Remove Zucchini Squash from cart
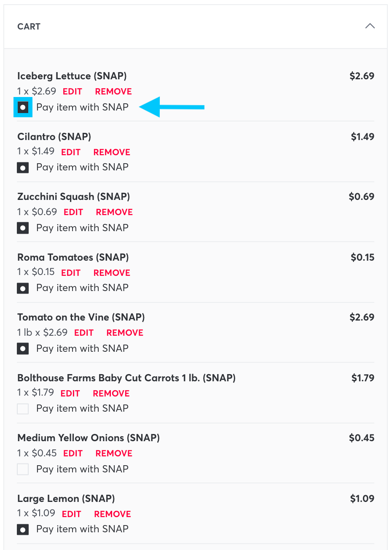 coord(114,212)
